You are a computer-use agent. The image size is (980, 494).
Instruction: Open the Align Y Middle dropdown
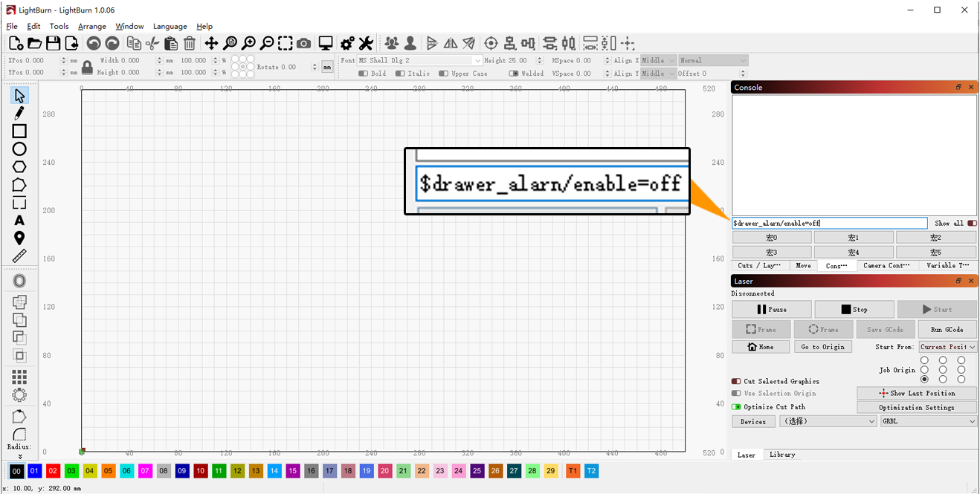click(x=659, y=74)
